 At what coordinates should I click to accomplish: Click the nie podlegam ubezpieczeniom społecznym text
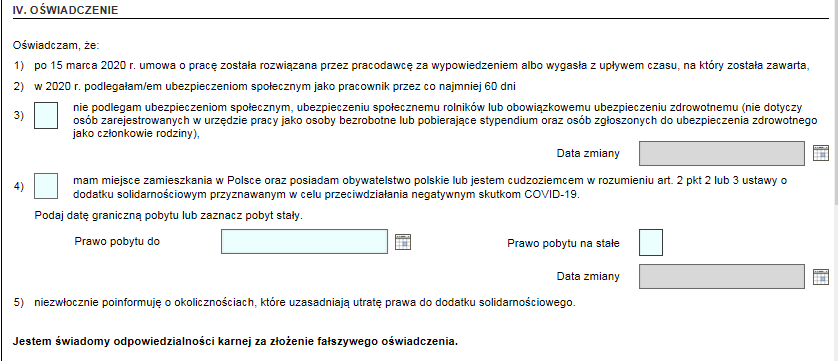click(445, 120)
